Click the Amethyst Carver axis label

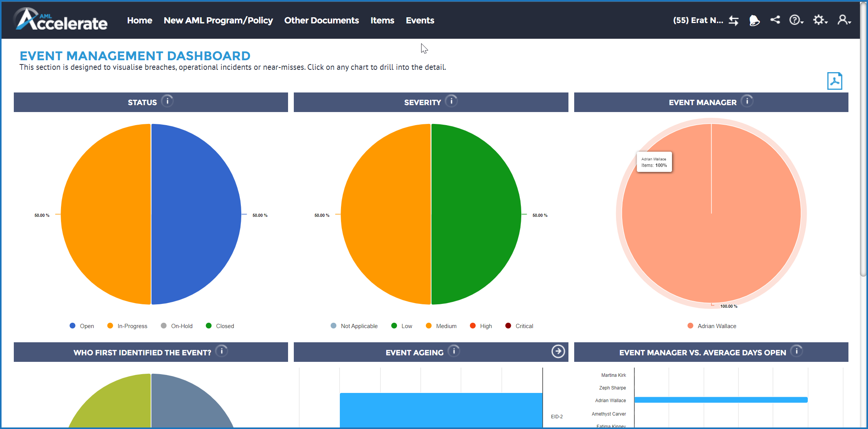609,414
